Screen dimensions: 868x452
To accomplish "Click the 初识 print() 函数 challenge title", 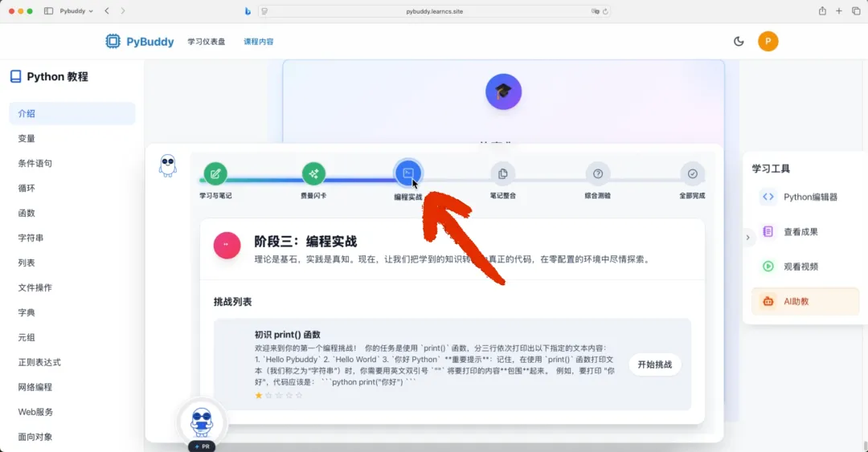I will tap(287, 335).
